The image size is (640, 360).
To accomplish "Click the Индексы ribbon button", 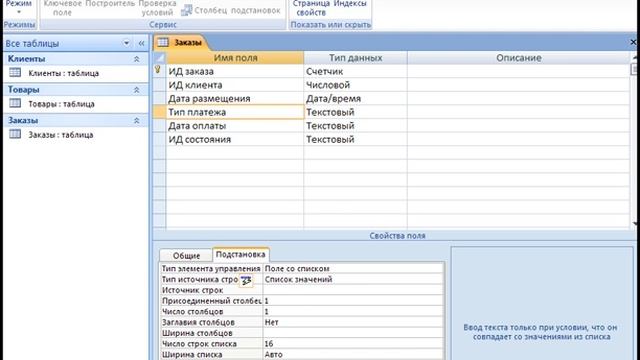I will [350, 4].
